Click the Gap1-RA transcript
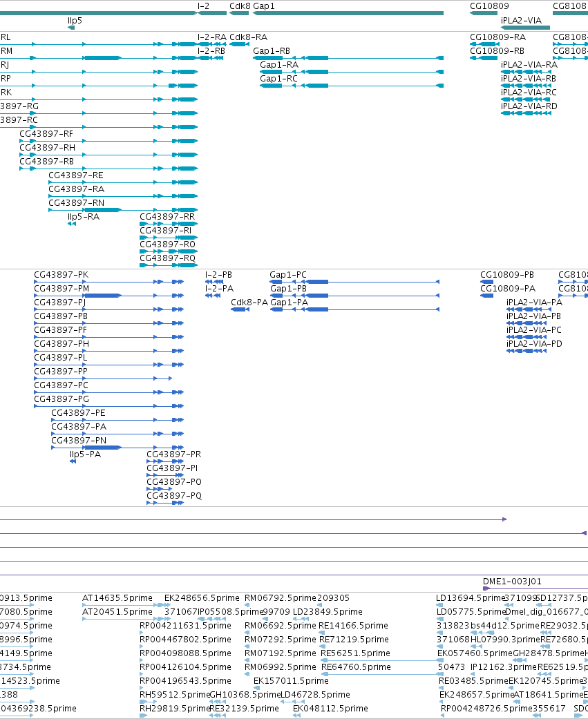This screenshot has width=588, height=719. tap(352, 72)
